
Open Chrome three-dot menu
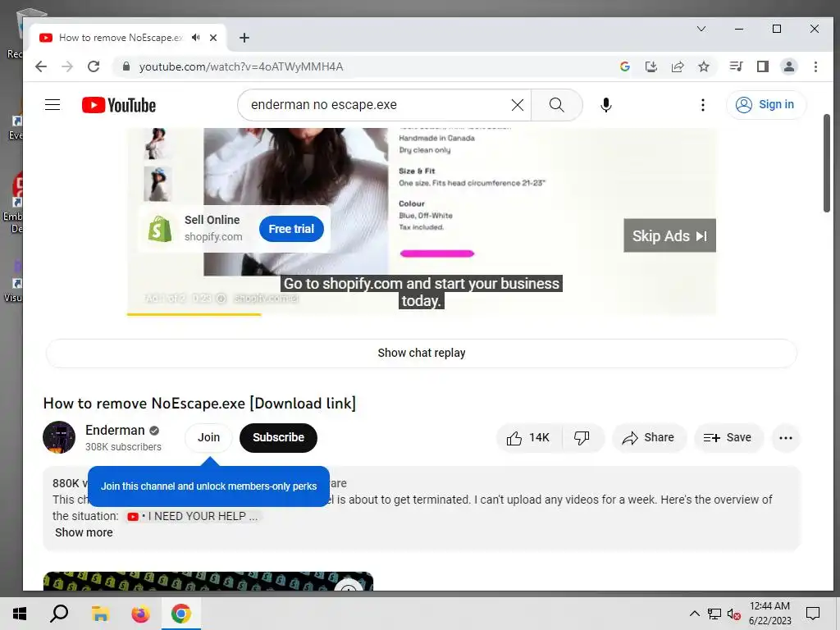tap(815, 66)
